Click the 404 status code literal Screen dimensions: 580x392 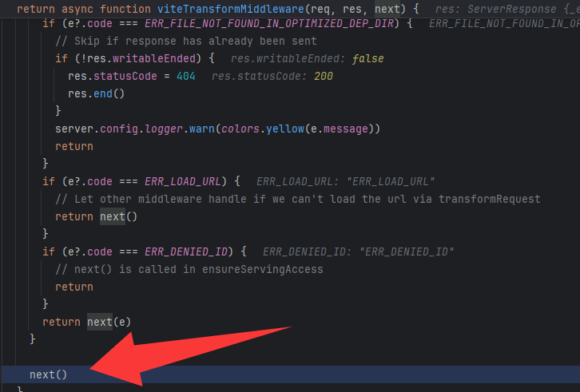pyautogui.click(x=185, y=76)
